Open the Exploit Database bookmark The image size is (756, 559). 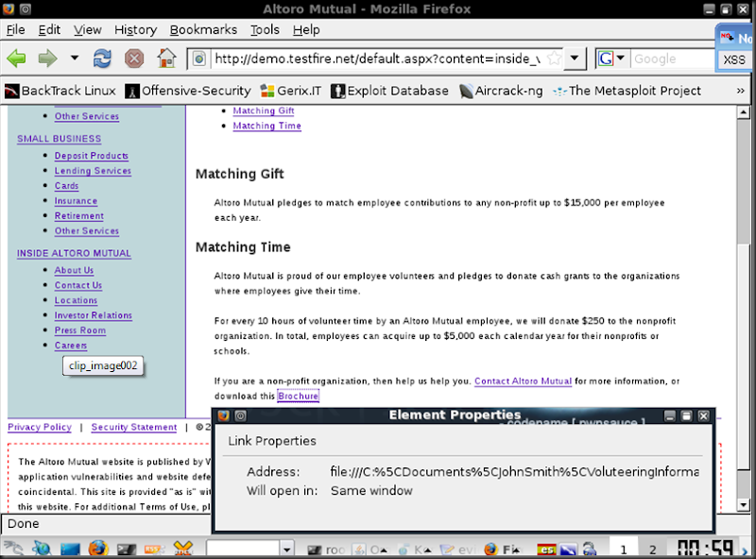pos(389,91)
